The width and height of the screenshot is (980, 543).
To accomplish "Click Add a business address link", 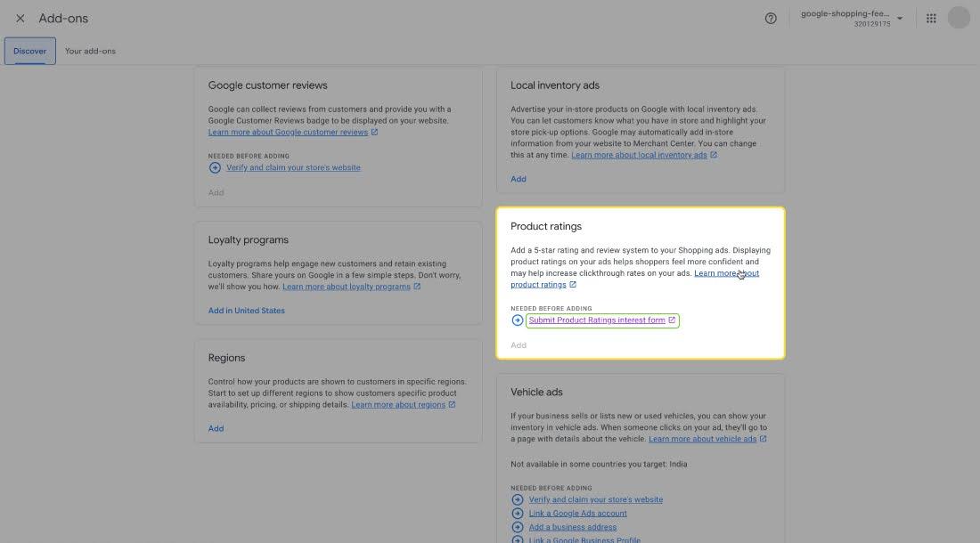I will pyautogui.click(x=572, y=527).
